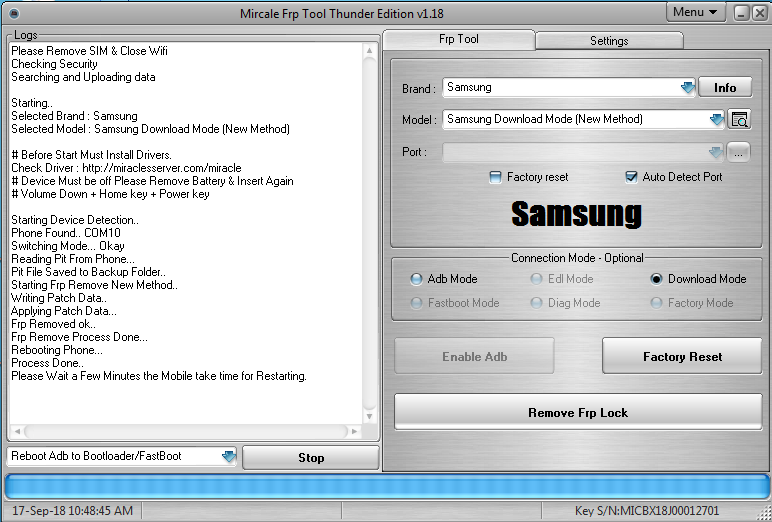Click the 'Frp Remove Process Done...' log line
The width and height of the screenshot is (772, 522).
pyautogui.click(x=79, y=337)
